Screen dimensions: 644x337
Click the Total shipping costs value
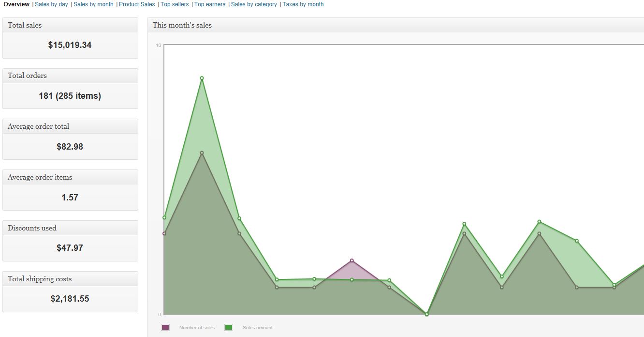pyautogui.click(x=70, y=299)
